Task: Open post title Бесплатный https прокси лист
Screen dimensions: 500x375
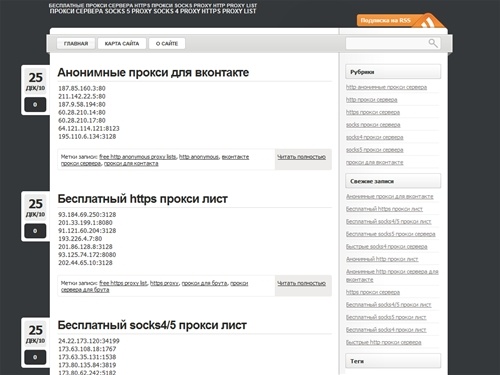Action: point(142,199)
